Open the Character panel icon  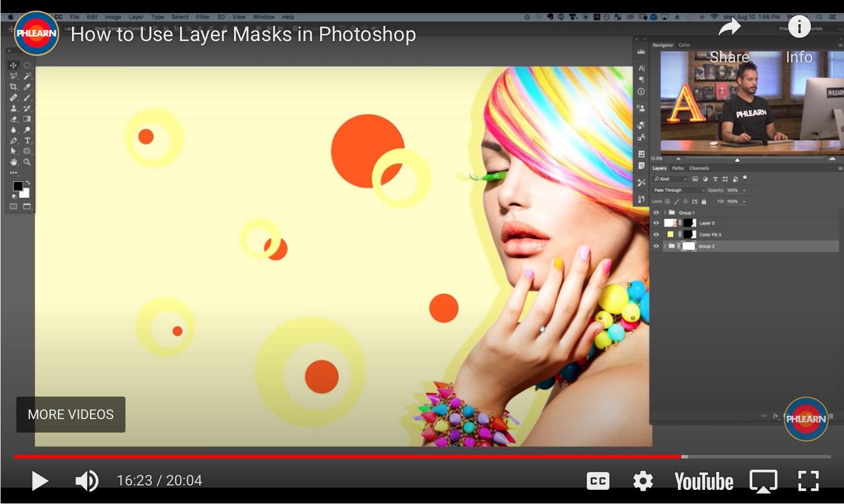[641, 68]
